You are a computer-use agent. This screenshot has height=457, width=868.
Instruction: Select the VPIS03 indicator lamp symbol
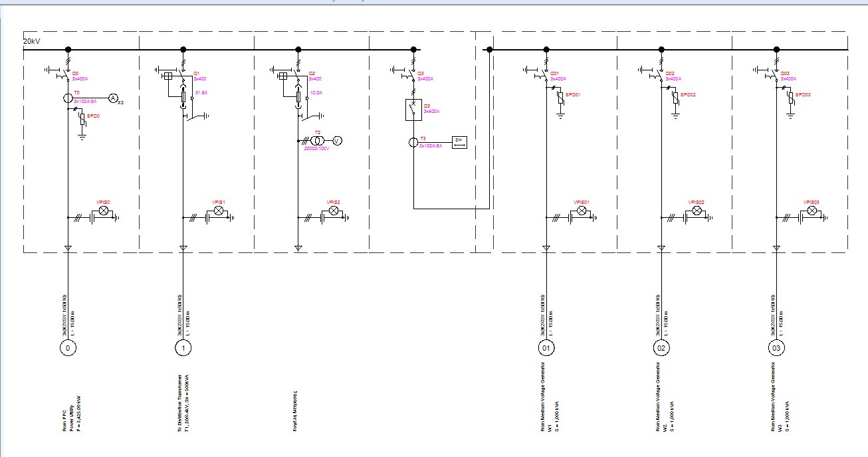pos(812,211)
